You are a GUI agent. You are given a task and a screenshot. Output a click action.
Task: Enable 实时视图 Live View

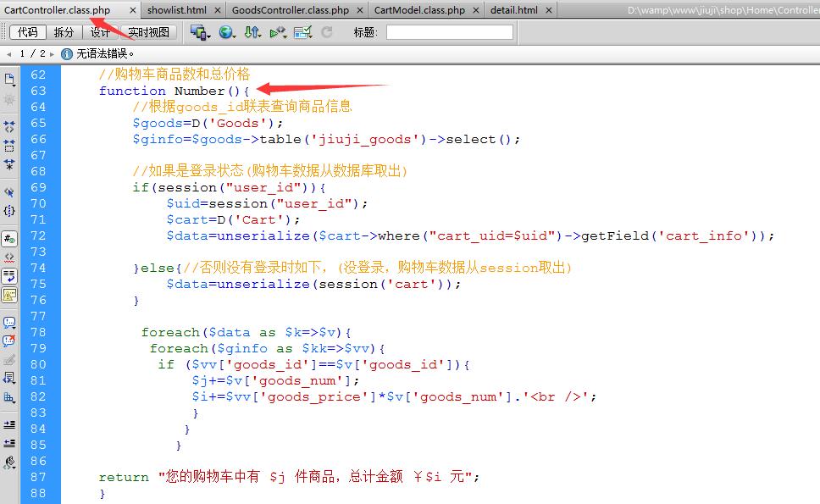(x=149, y=32)
